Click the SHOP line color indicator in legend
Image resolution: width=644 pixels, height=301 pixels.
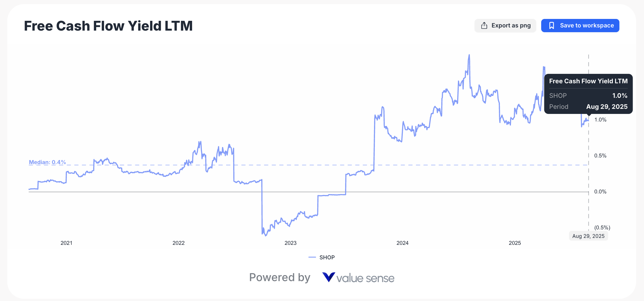click(x=312, y=257)
